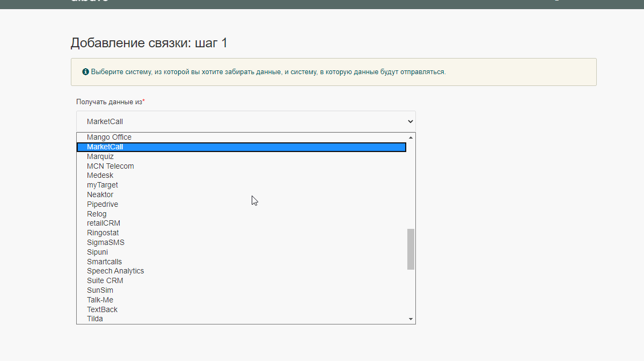The image size is (644, 361).
Task: Pick the TextBack option
Action: [x=102, y=309]
